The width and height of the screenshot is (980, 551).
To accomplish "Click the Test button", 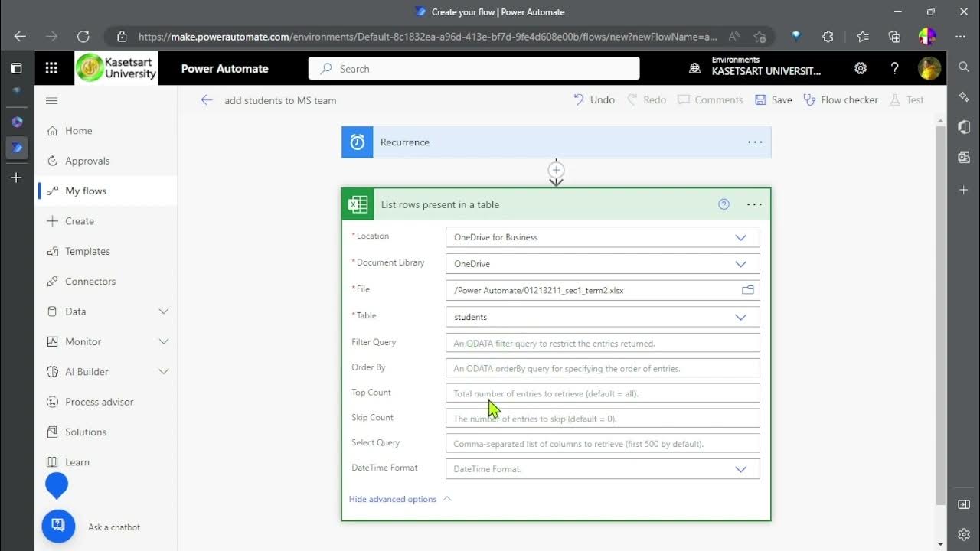I will pos(906,99).
